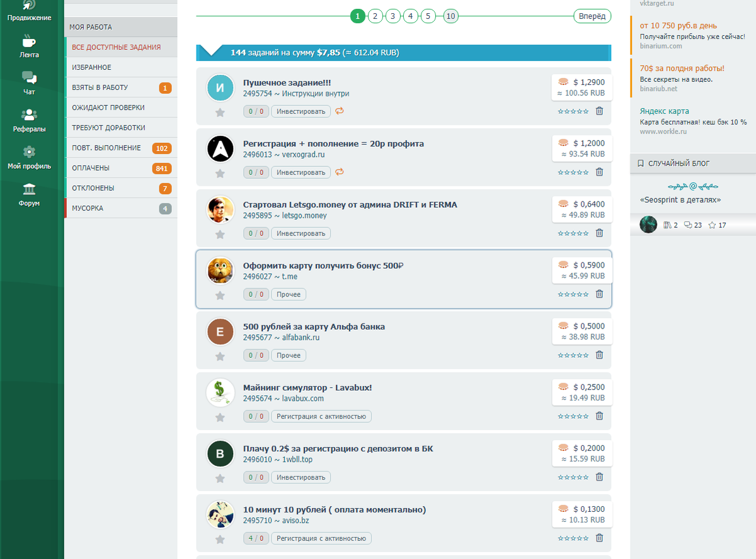
Task: Go to page 2
Action: (375, 16)
